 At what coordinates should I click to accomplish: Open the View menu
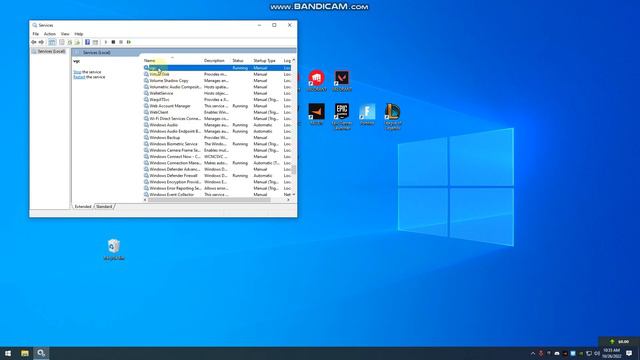tap(65, 34)
